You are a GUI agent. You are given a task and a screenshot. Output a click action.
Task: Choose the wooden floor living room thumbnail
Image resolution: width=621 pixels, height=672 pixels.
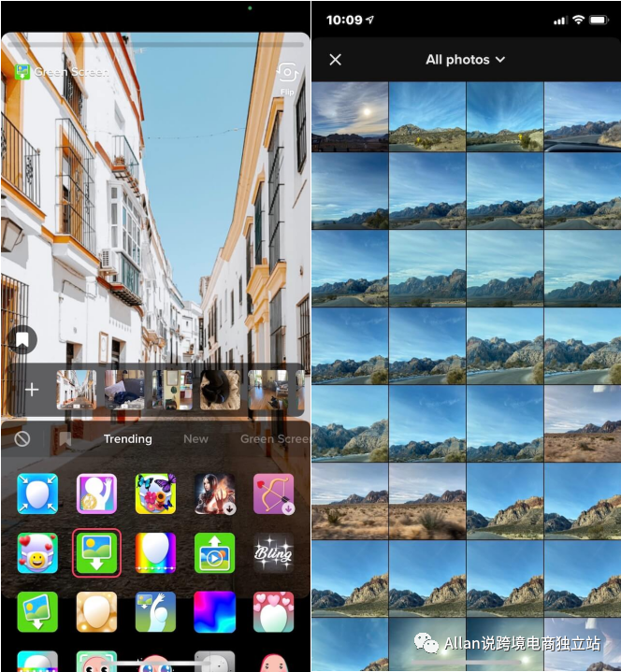pos(267,390)
